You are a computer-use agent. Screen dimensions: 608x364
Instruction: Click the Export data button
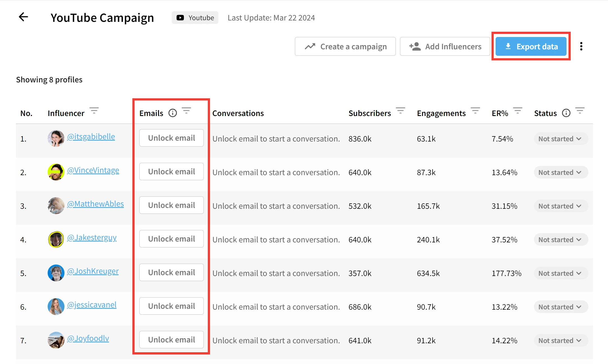point(531,46)
